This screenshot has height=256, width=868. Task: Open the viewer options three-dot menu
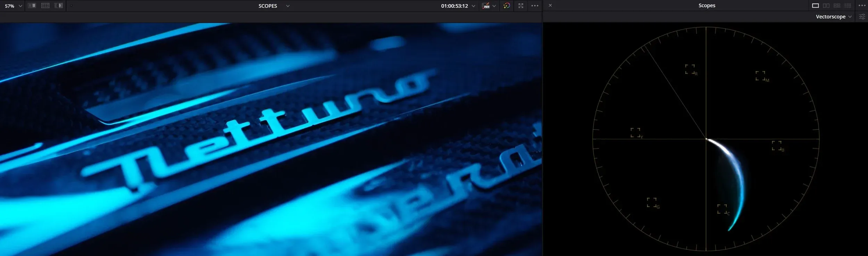pyautogui.click(x=535, y=6)
